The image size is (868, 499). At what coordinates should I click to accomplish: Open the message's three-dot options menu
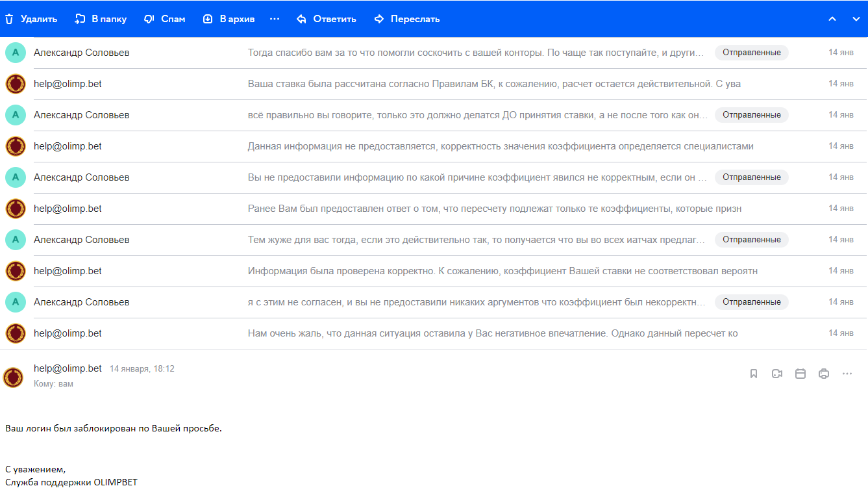[x=847, y=374]
